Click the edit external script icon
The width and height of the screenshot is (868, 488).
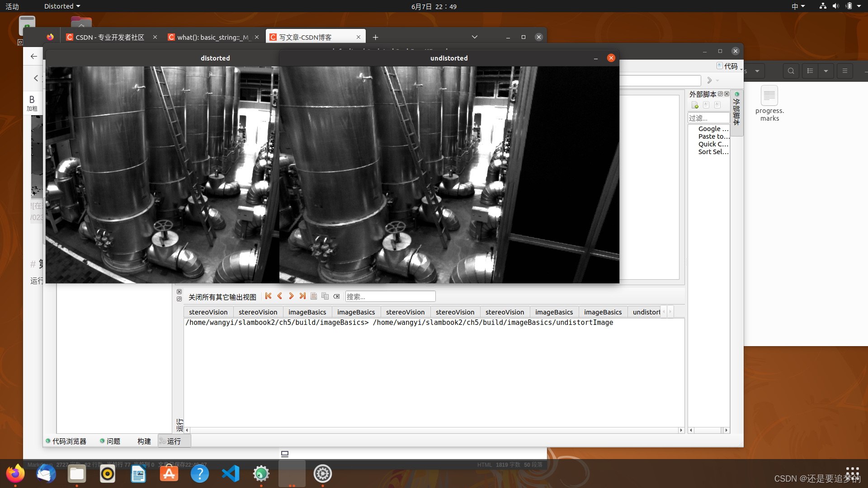pyautogui.click(x=706, y=105)
